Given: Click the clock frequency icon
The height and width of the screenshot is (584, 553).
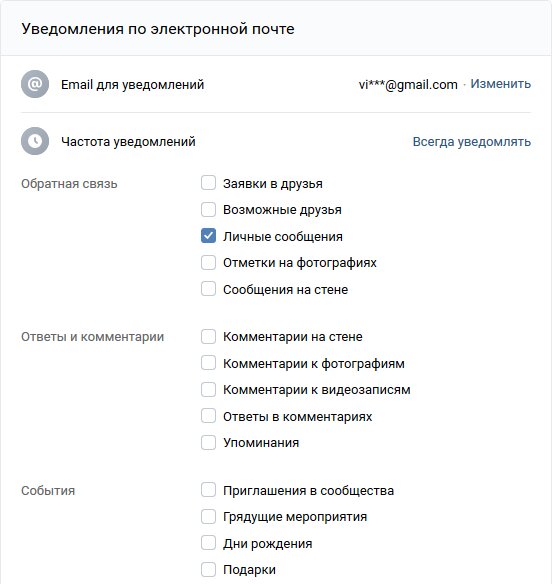Looking at the screenshot, I should pos(35,141).
